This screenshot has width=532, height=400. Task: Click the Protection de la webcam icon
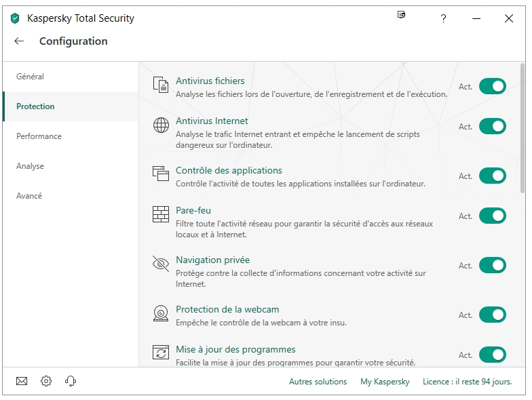pyautogui.click(x=161, y=314)
